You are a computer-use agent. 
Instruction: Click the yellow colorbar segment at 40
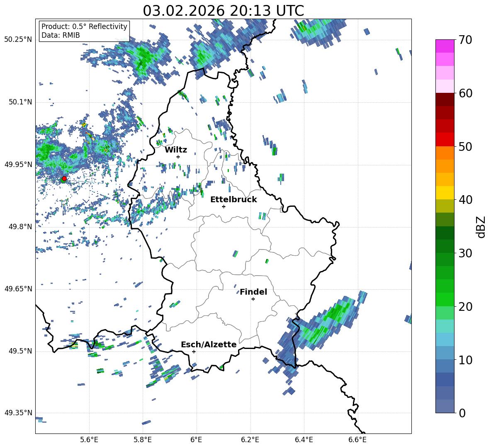(x=445, y=193)
